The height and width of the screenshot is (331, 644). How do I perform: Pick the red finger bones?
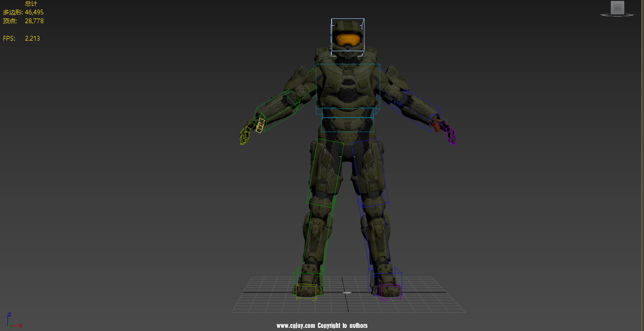pos(435,125)
